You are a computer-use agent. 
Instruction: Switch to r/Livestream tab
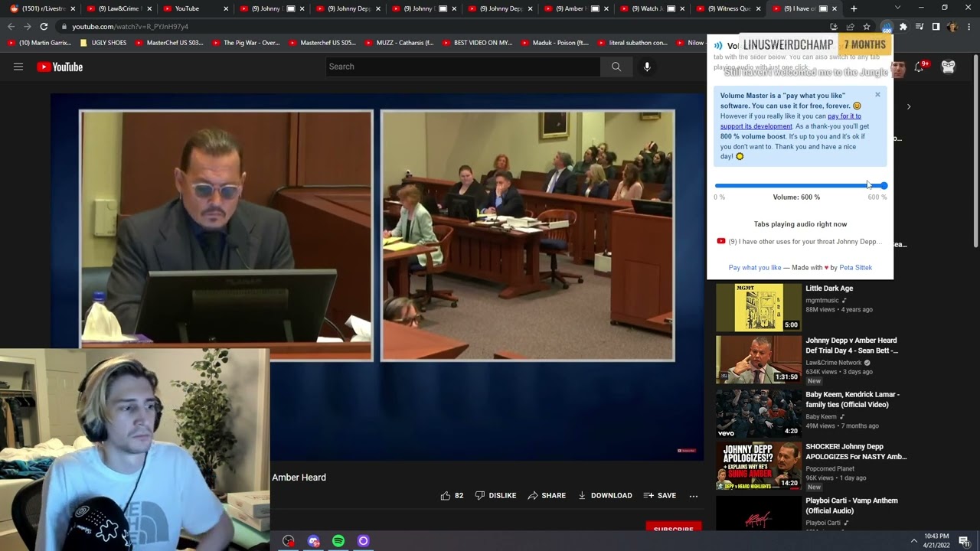(44, 8)
